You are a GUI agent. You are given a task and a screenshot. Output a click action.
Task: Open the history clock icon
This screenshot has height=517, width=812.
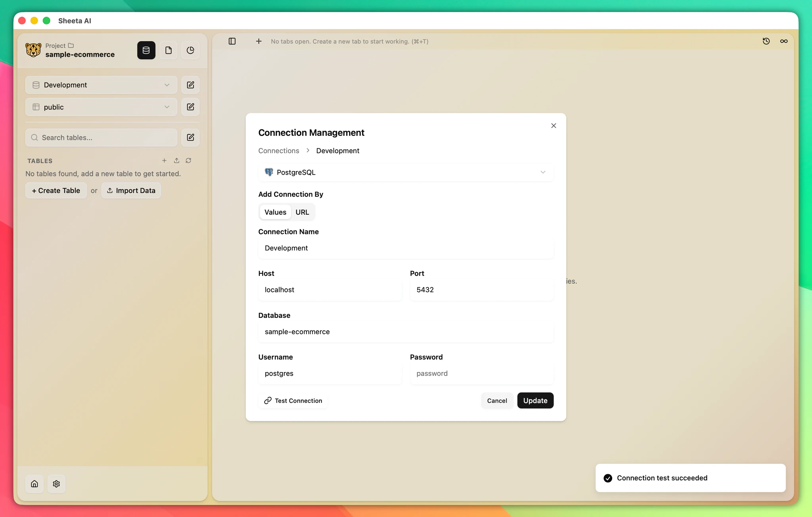(x=766, y=41)
